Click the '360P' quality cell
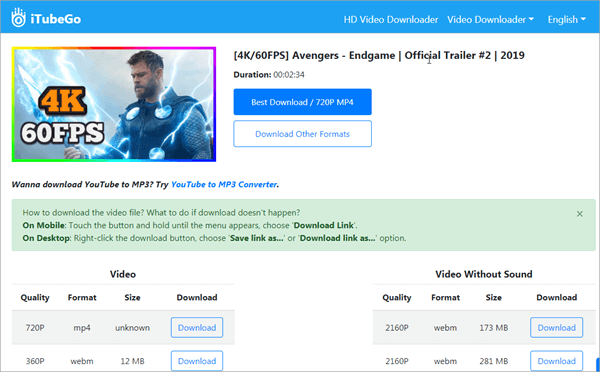600x372 pixels. pyautogui.click(x=35, y=361)
